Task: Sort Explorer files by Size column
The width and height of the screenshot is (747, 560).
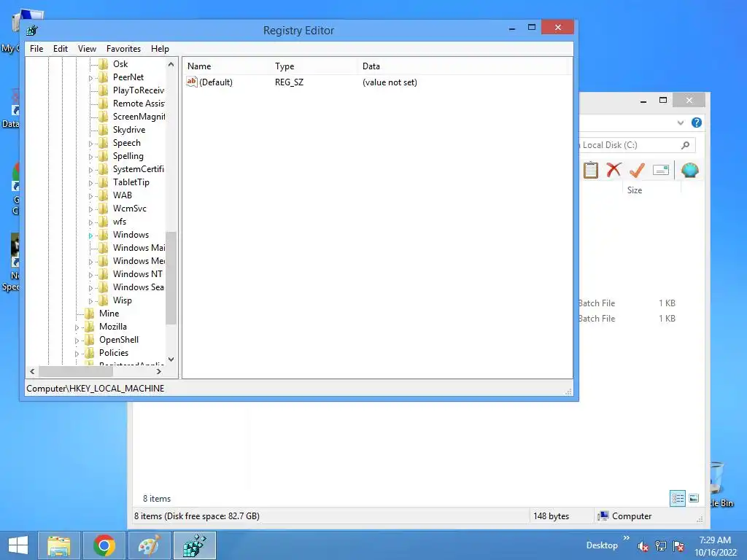Action: (635, 190)
